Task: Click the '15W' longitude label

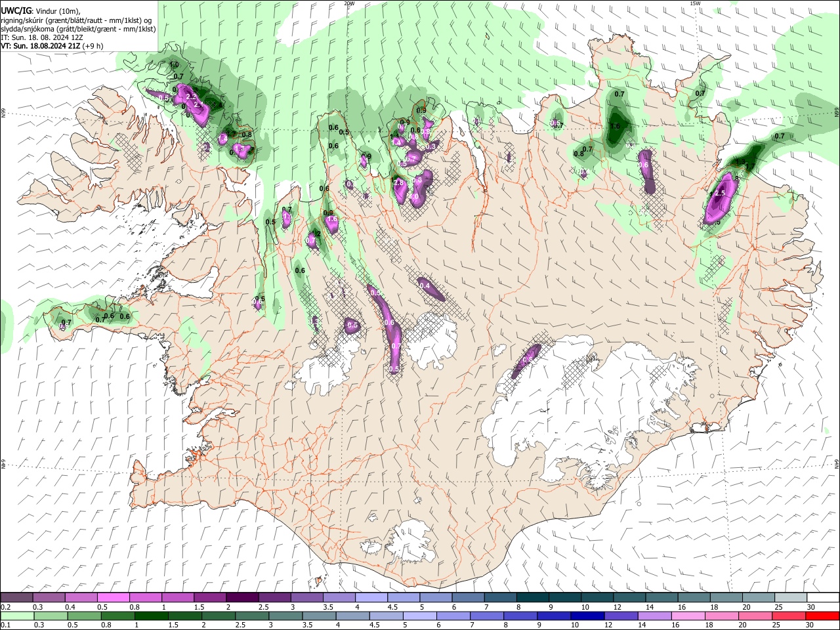Action: pos(695,3)
